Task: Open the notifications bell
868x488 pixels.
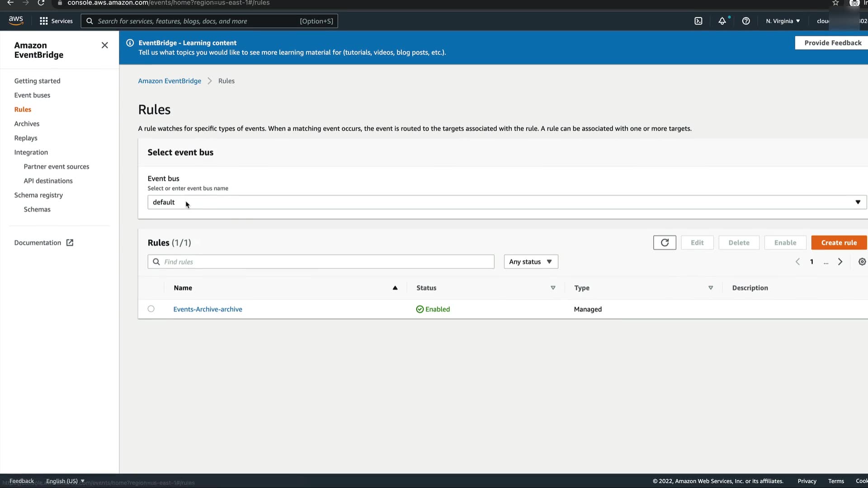Action: [x=722, y=21]
